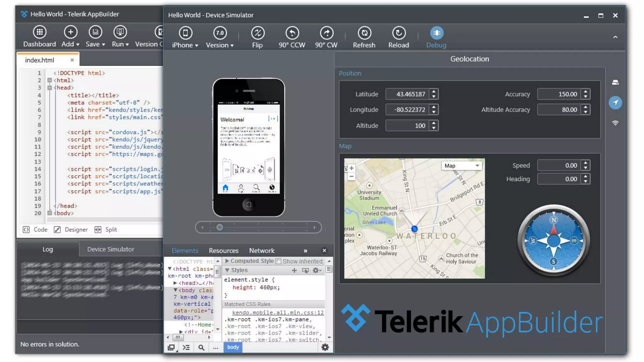Viewport: 644px width, 362px height.
Task: Tap the search tab icon in phone simulator
Action: pyautogui.click(x=256, y=188)
